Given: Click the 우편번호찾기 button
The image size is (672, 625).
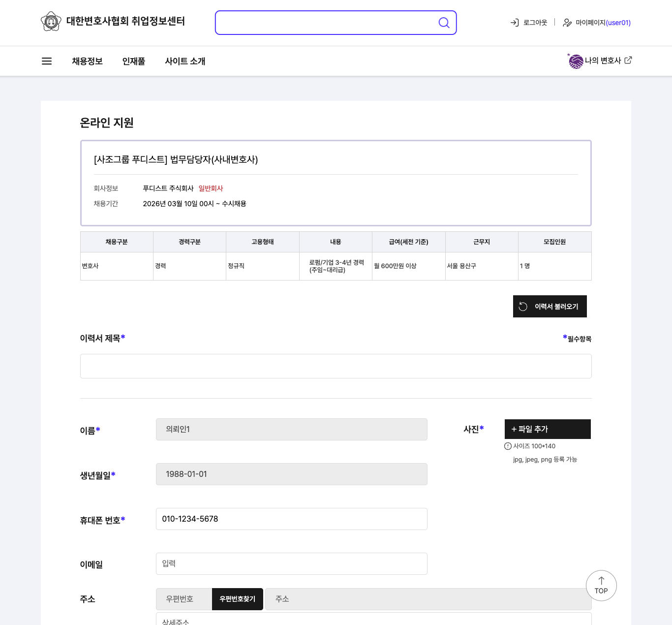Looking at the screenshot, I should click(x=238, y=599).
